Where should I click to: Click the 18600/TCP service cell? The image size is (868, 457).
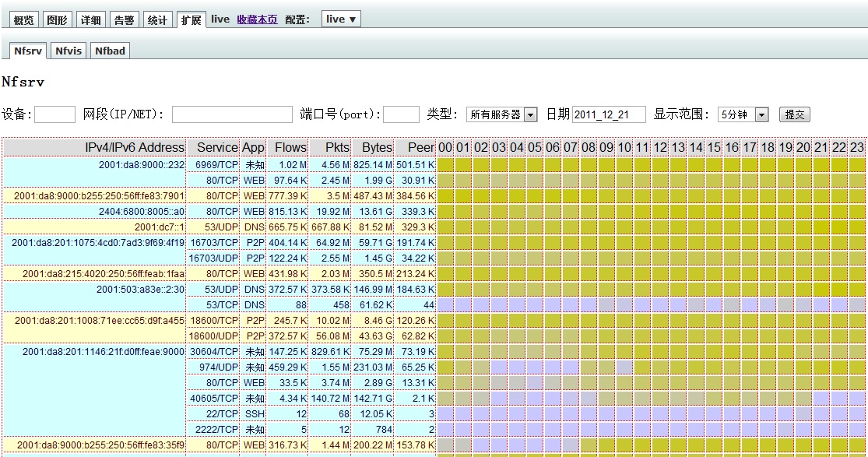[x=213, y=320]
